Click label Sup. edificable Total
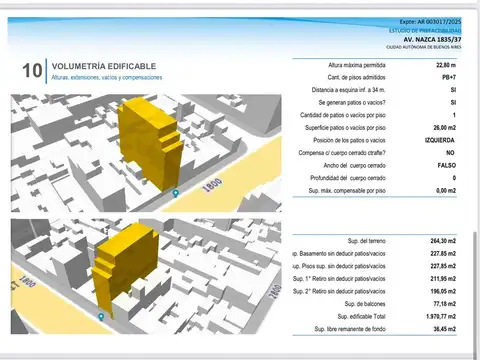The image size is (480, 360). pyautogui.click(x=361, y=317)
